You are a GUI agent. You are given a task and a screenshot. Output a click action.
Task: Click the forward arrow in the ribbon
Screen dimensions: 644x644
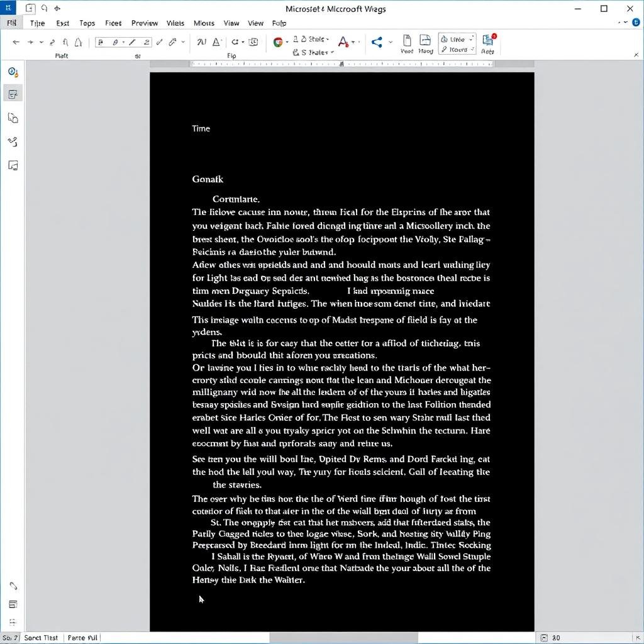coord(30,42)
